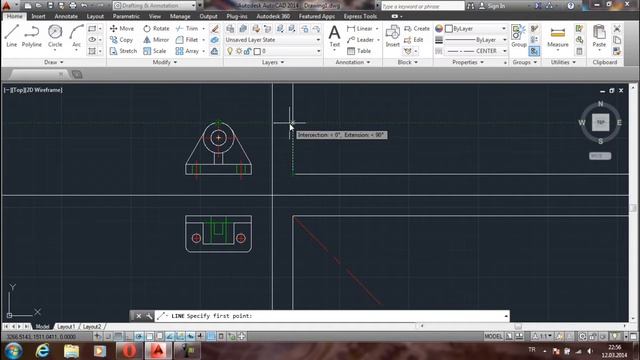The image size is (640, 360).
Task: Click the TOP face of the ViewCube
Action: [x=600, y=122]
